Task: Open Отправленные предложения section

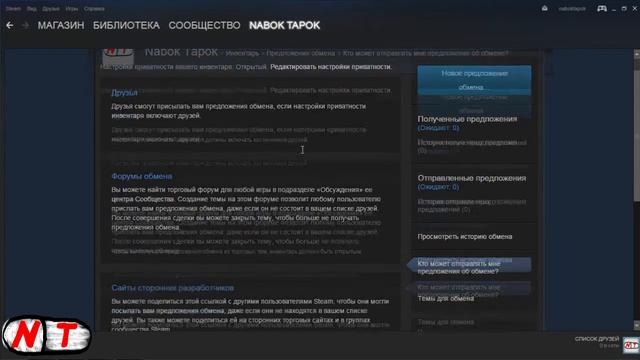Action: point(471,178)
